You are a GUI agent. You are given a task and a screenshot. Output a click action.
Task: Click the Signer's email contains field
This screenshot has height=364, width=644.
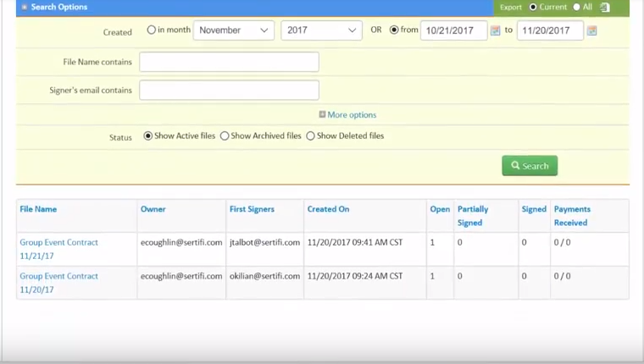point(229,91)
